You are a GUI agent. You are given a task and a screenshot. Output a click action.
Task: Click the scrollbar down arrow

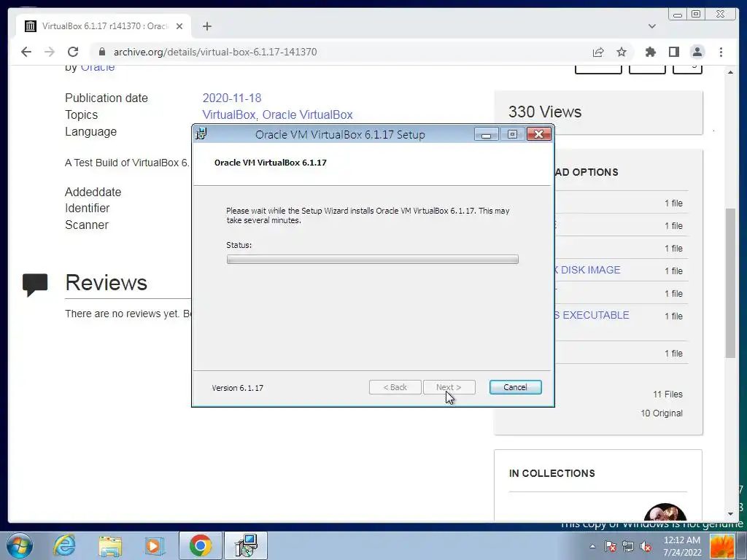[730, 514]
